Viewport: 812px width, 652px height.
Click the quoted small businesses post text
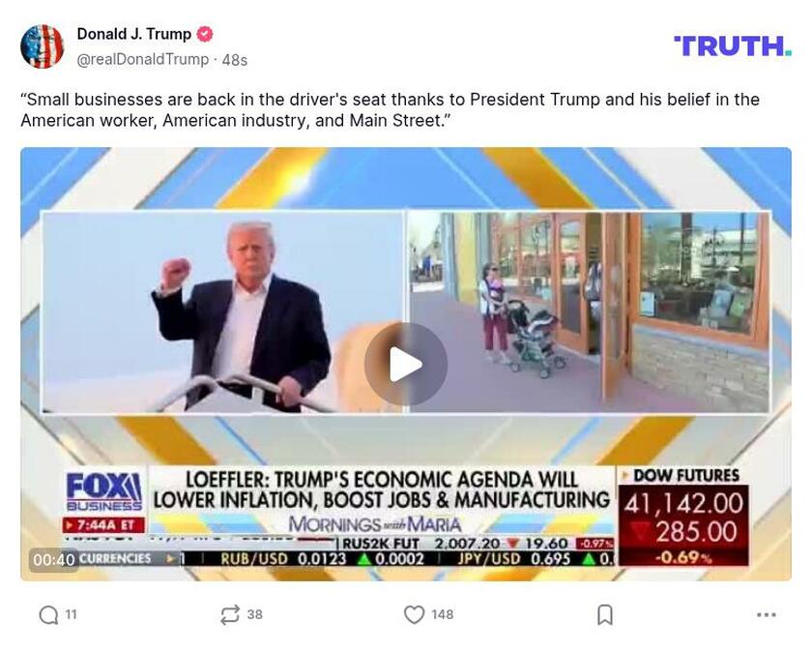coord(390,110)
